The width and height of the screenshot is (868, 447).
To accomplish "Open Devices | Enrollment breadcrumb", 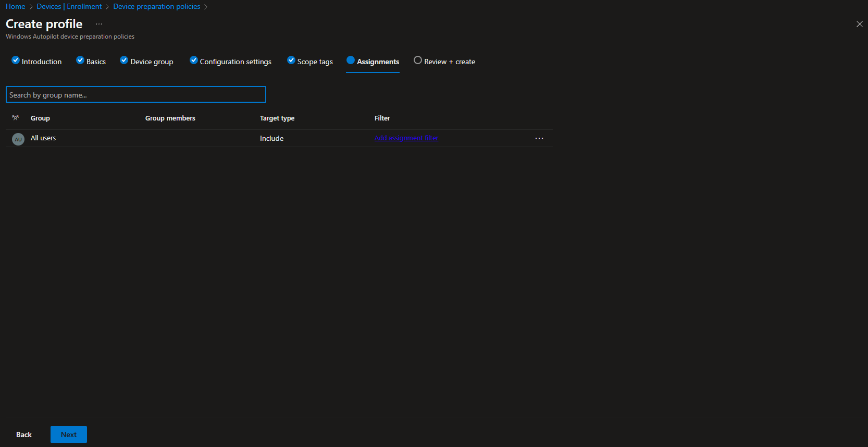I will (69, 6).
